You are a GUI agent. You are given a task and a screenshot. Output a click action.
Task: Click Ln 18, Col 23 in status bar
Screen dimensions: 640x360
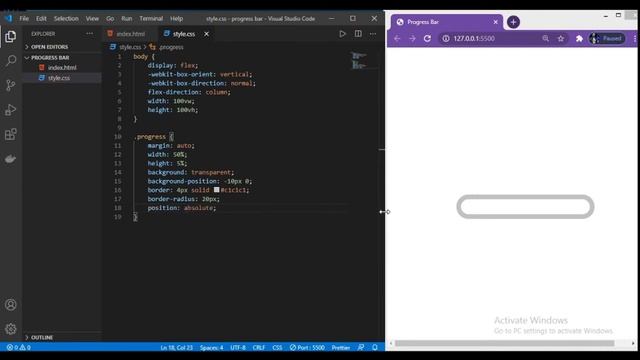coord(176,347)
